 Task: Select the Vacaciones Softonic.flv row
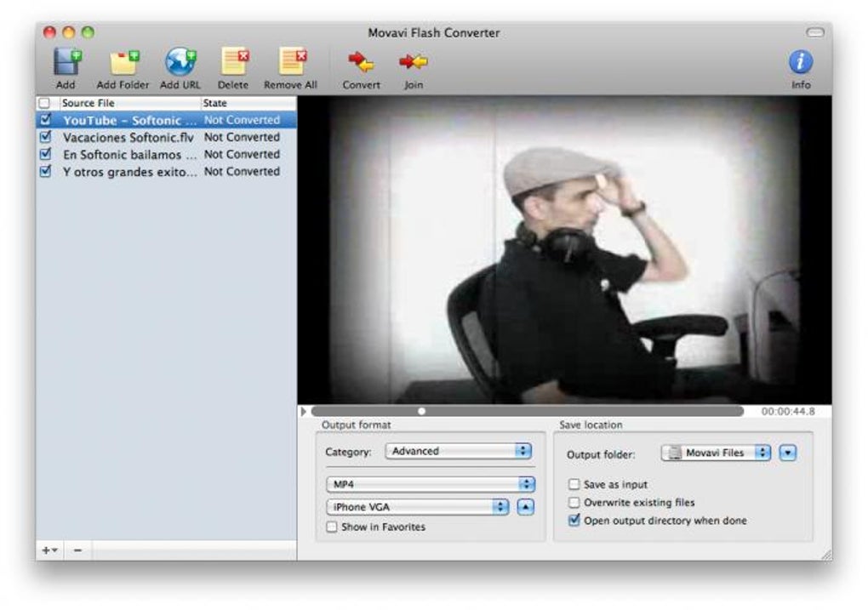pyautogui.click(x=166, y=137)
